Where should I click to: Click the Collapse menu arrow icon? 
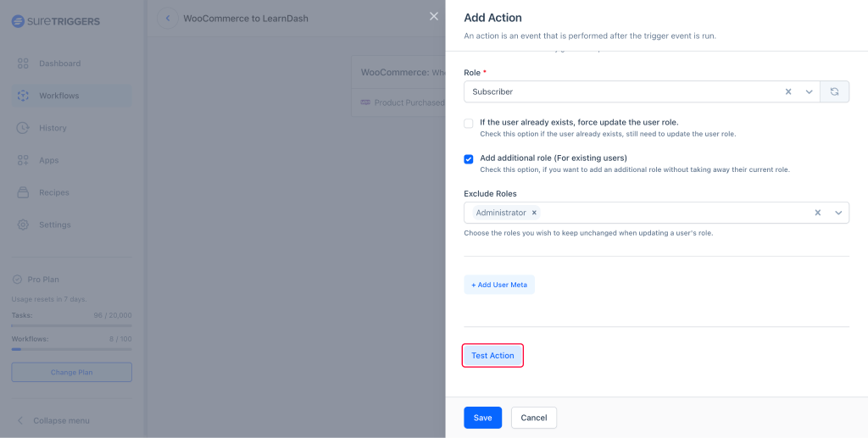coord(20,420)
